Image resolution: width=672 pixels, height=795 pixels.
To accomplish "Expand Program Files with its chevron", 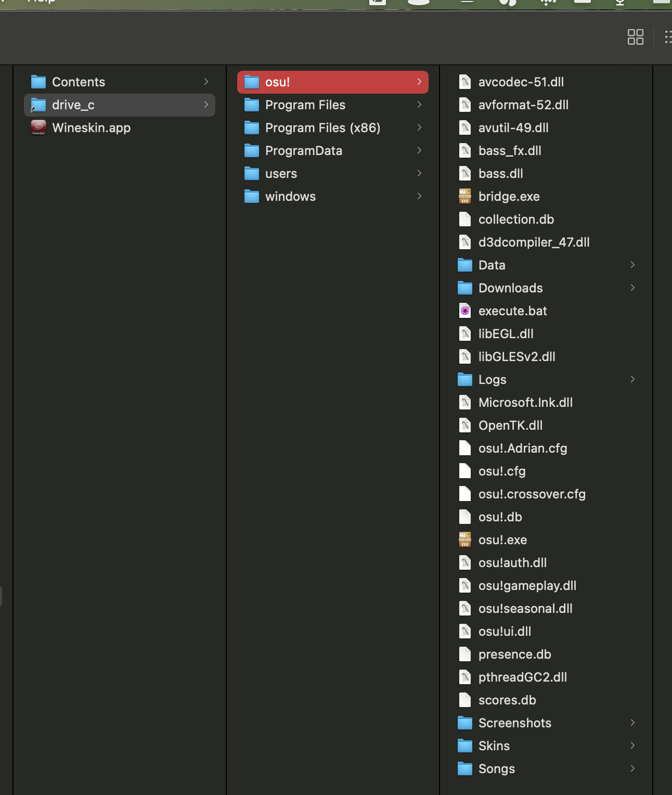I will click(x=419, y=105).
